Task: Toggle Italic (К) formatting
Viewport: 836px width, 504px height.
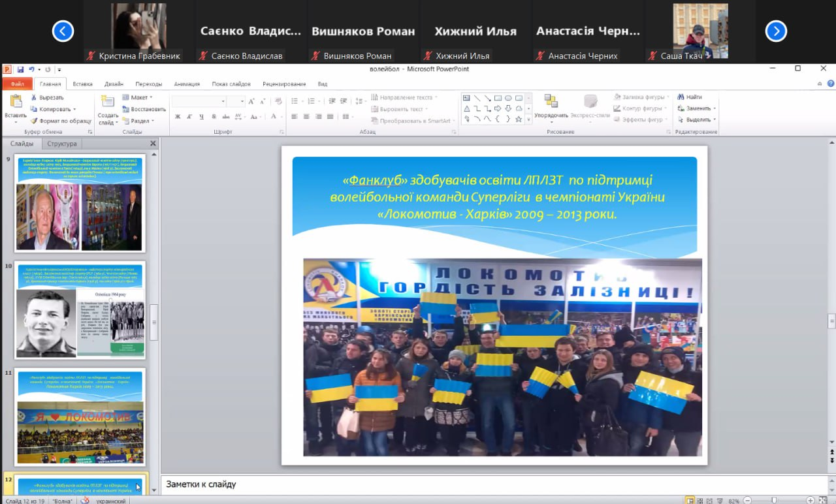Action: coord(190,117)
